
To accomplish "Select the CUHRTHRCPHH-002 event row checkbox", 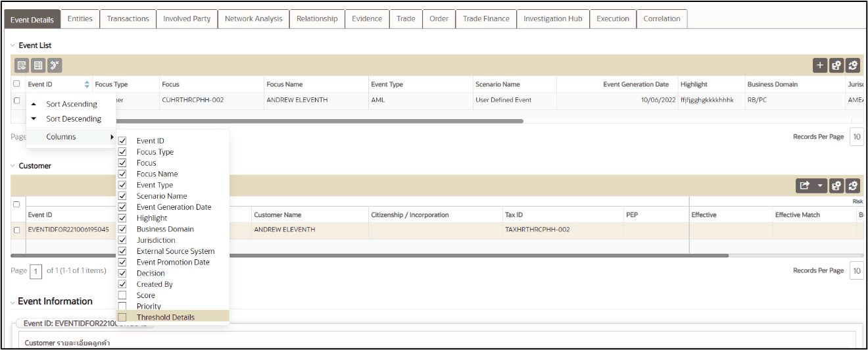I will pos(16,100).
